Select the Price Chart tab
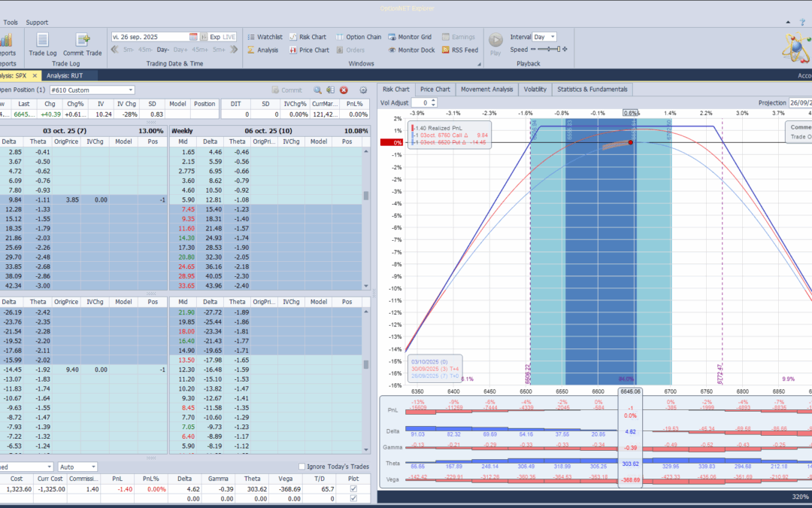Screen dimensions: 812x508 coord(435,89)
